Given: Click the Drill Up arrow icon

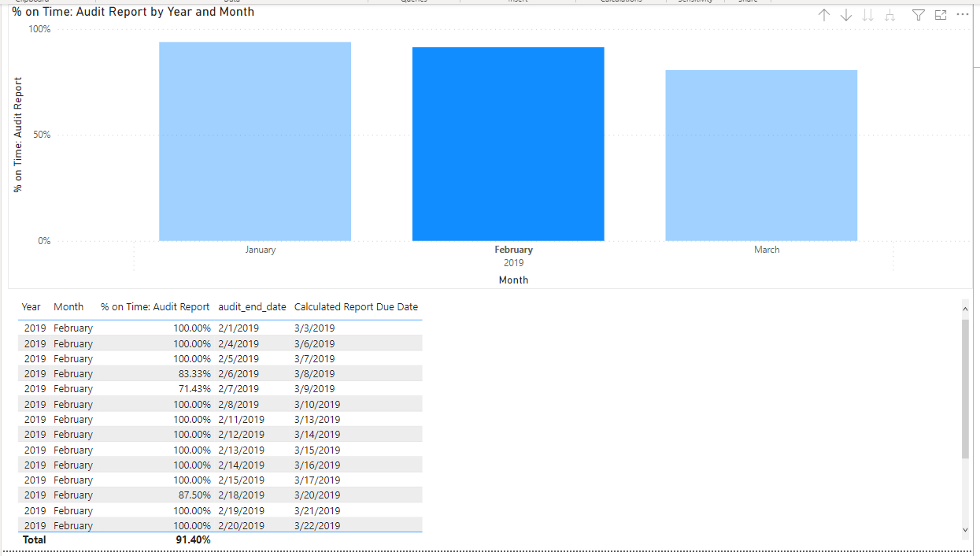Looking at the screenshot, I should (x=824, y=15).
